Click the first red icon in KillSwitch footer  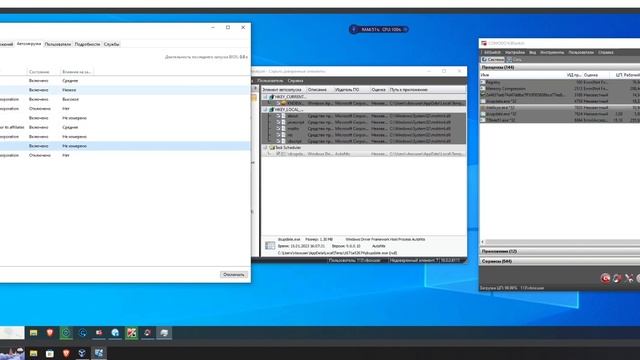click(x=605, y=278)
